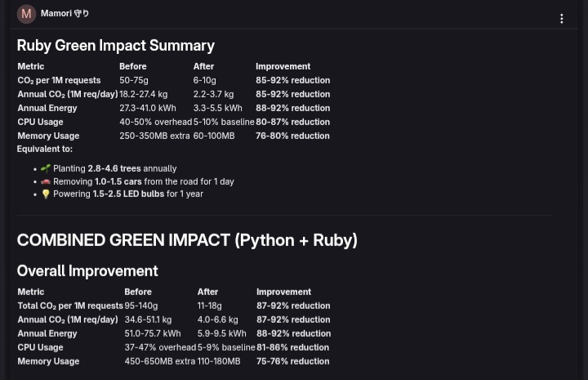
Task: Click the Overall Improvement heading
Action: (87, 270)
